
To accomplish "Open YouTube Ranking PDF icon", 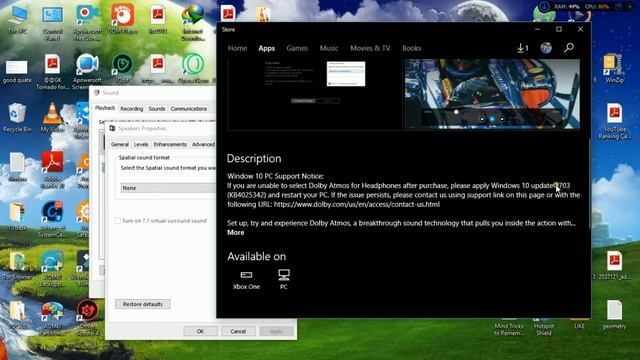I will click(x=614, y=122).
